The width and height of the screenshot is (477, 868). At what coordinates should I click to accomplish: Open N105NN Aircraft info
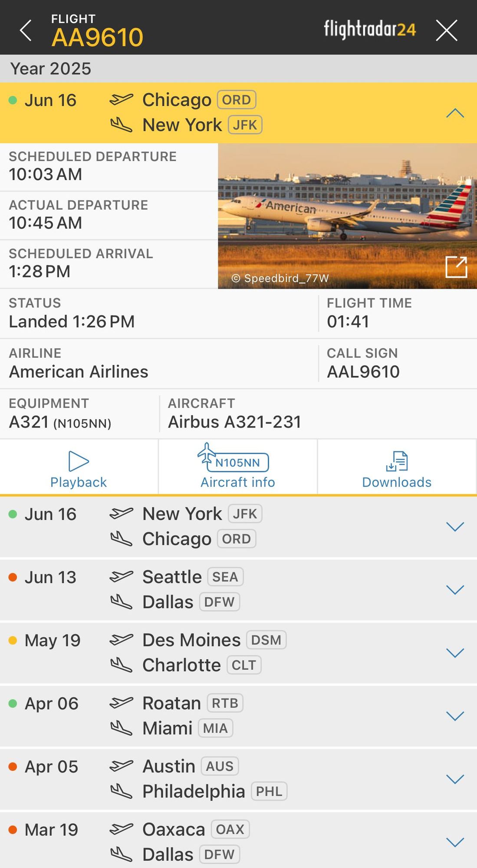coord(237,467)
